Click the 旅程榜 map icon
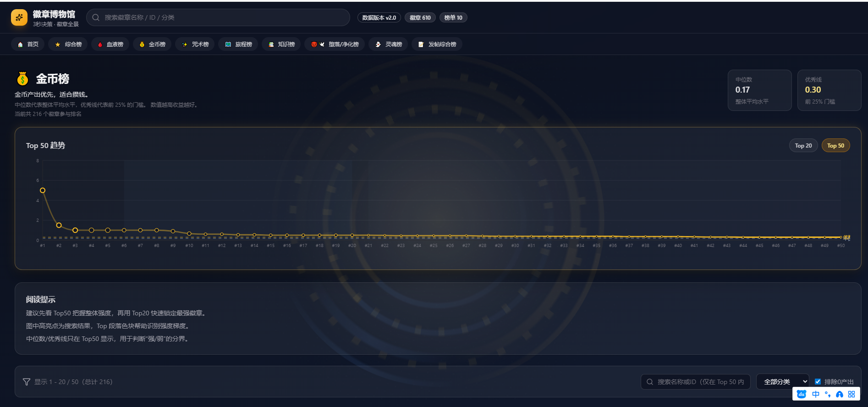Screen dimensions: 868x407 tap(228, 44)
